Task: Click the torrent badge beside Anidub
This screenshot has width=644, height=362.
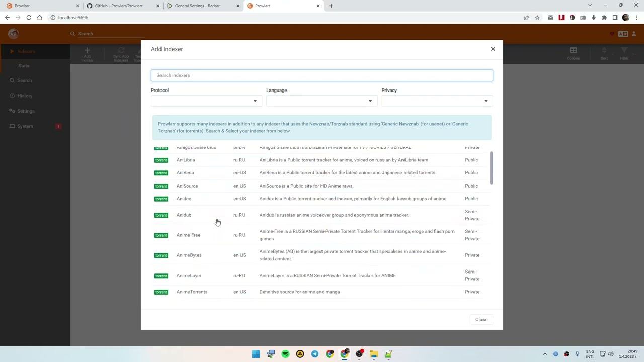Action: click(x=161, y=215)
